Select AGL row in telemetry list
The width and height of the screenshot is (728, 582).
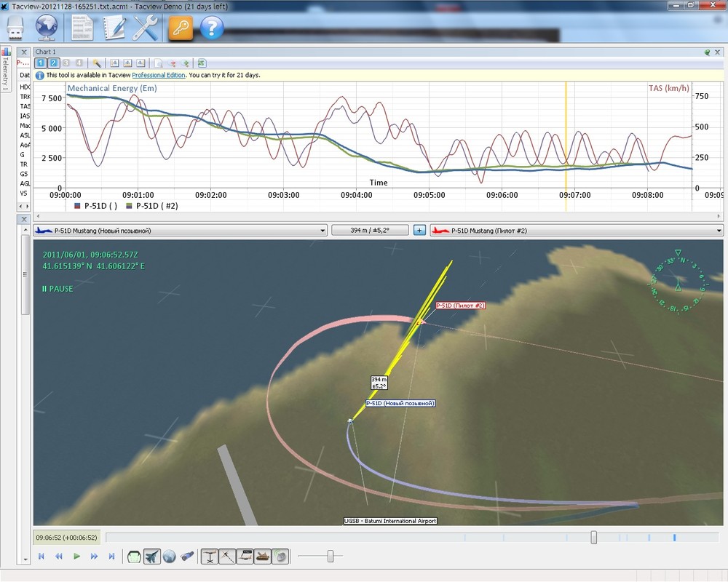pos(25,183)
